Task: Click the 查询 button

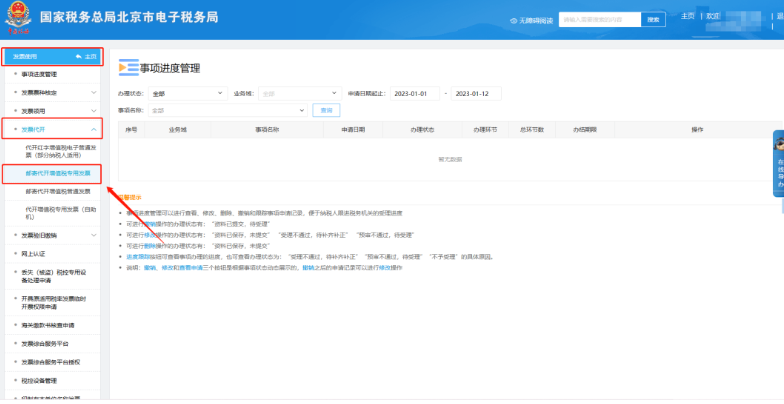Action: [x=324, y=110]
